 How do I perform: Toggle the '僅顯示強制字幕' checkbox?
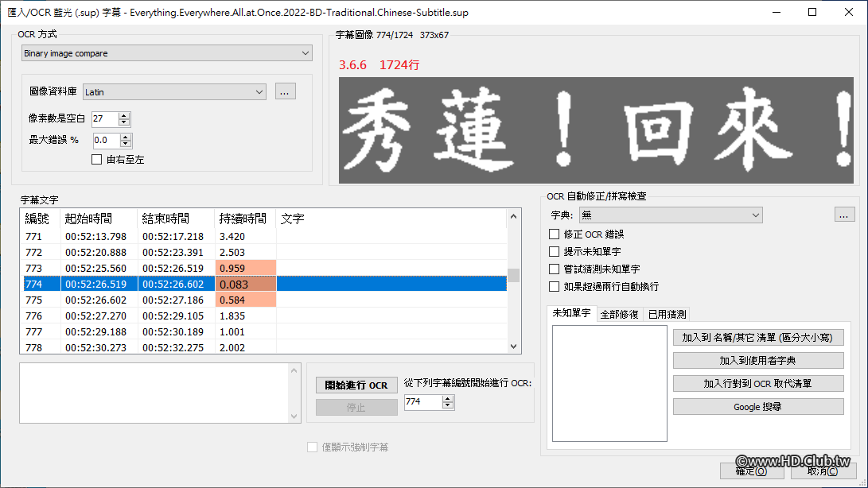[x=312, y=447]
